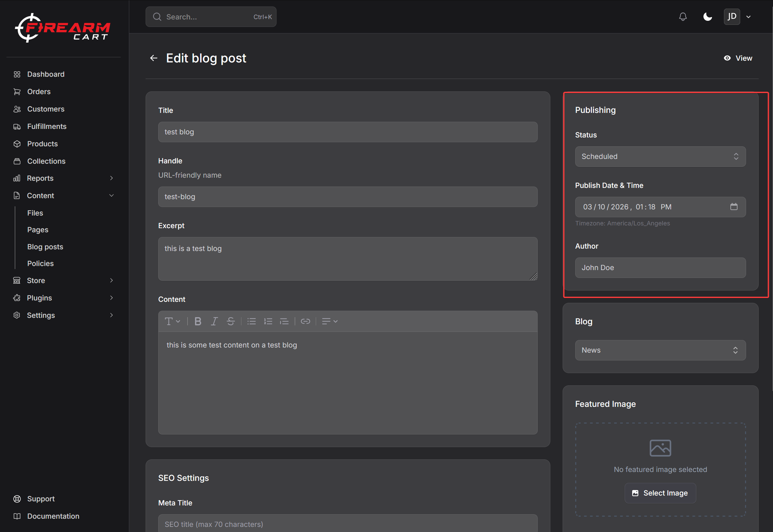Toggle dark mode moon icon
The height and width of the screenshot is (532, 773).
click(708, 17)
